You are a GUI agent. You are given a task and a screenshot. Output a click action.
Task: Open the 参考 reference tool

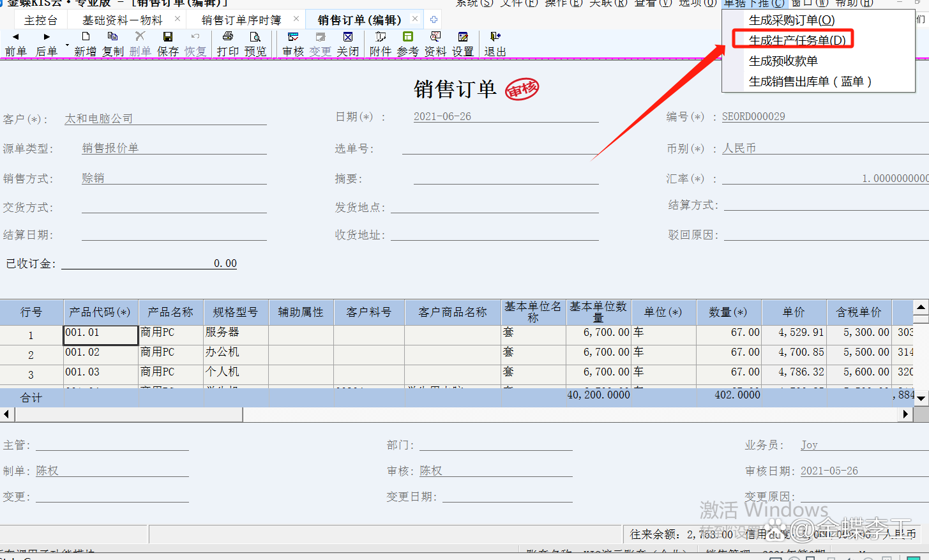[x=408, y=44]
